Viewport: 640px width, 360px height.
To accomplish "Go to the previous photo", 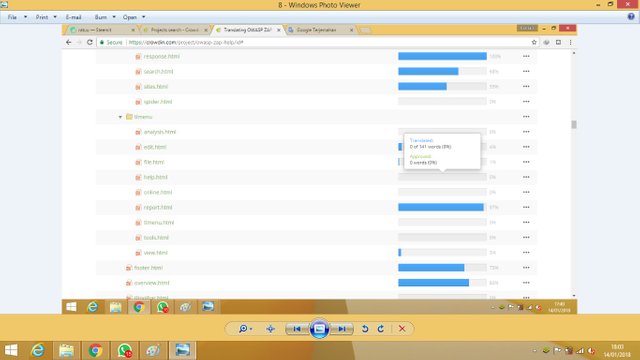I will pos(297,329).
